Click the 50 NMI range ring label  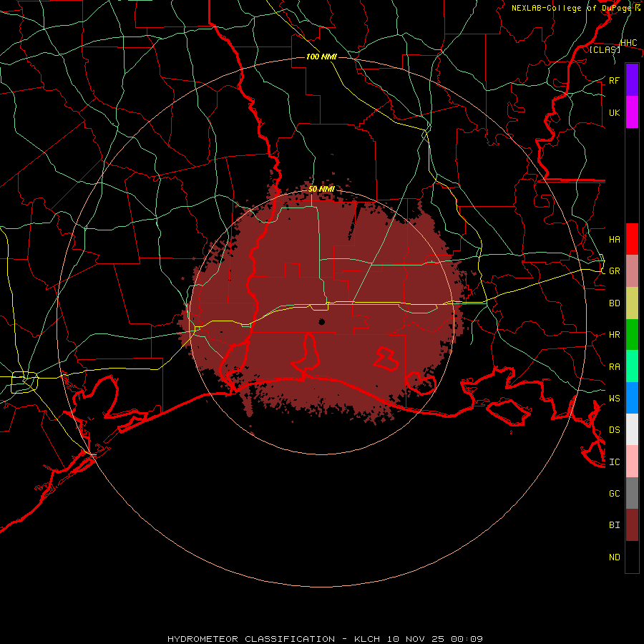(321, 189)
